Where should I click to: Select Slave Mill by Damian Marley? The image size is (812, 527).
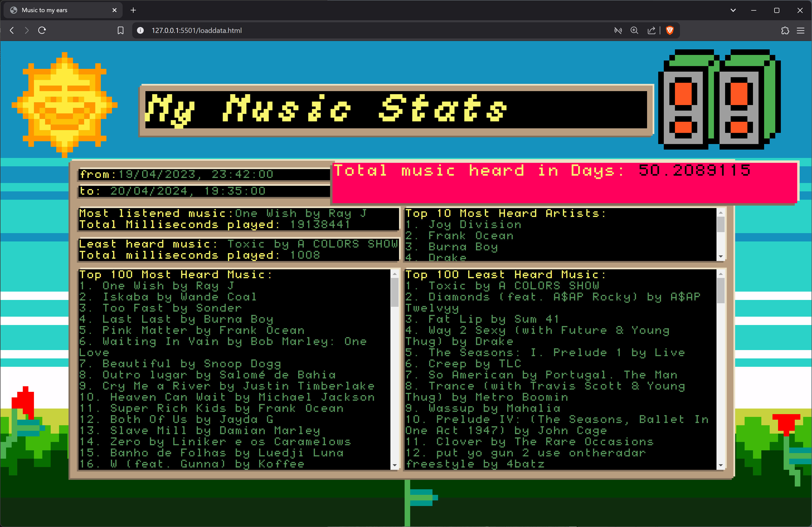click(200, 431)
